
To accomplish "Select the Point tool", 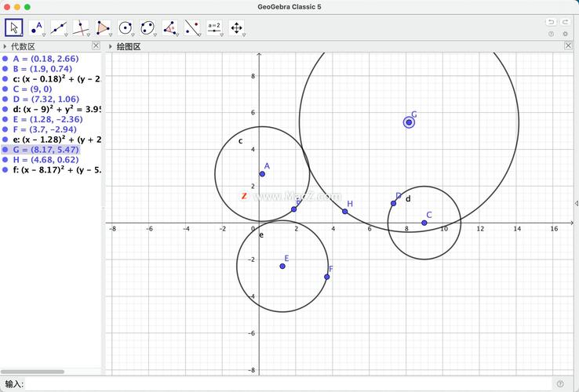I will coord(36,27).
